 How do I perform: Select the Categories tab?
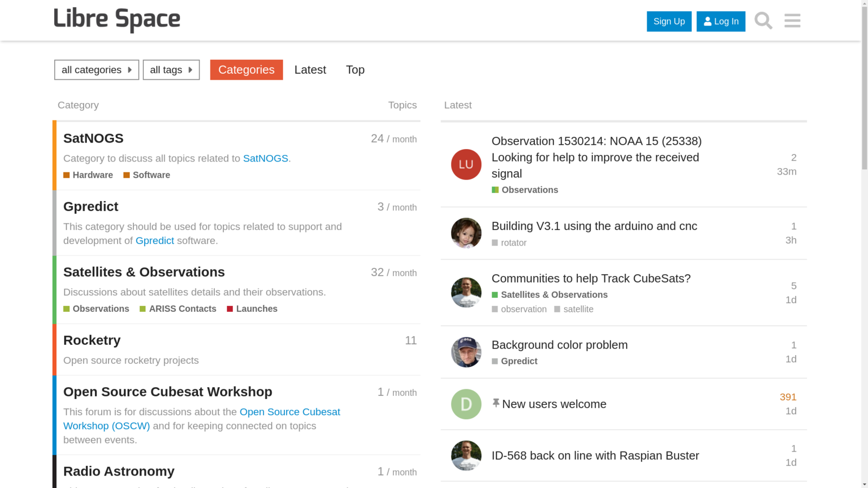tap(246, 70)
